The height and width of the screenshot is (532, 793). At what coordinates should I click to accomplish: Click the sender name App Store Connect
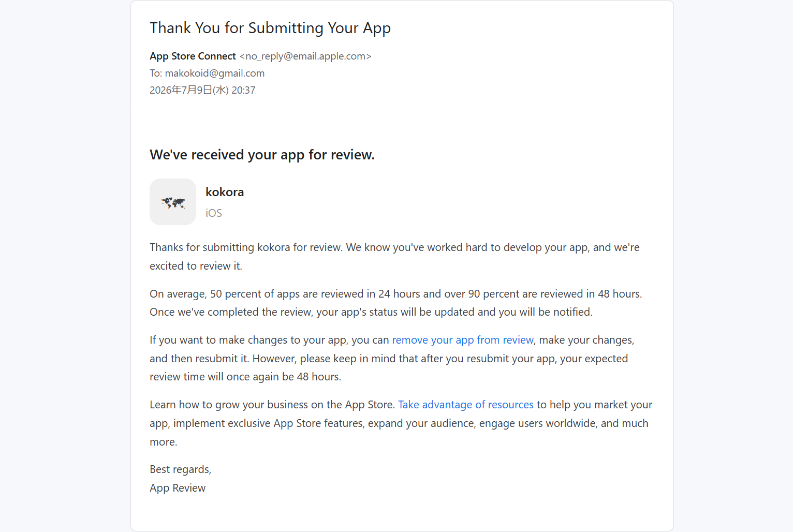click(193, 56)
